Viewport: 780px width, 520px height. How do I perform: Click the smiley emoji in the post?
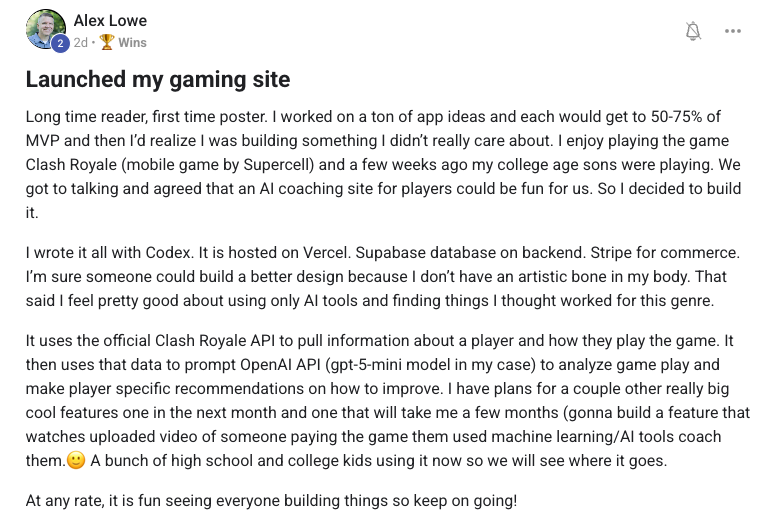[x=74, y=460]
